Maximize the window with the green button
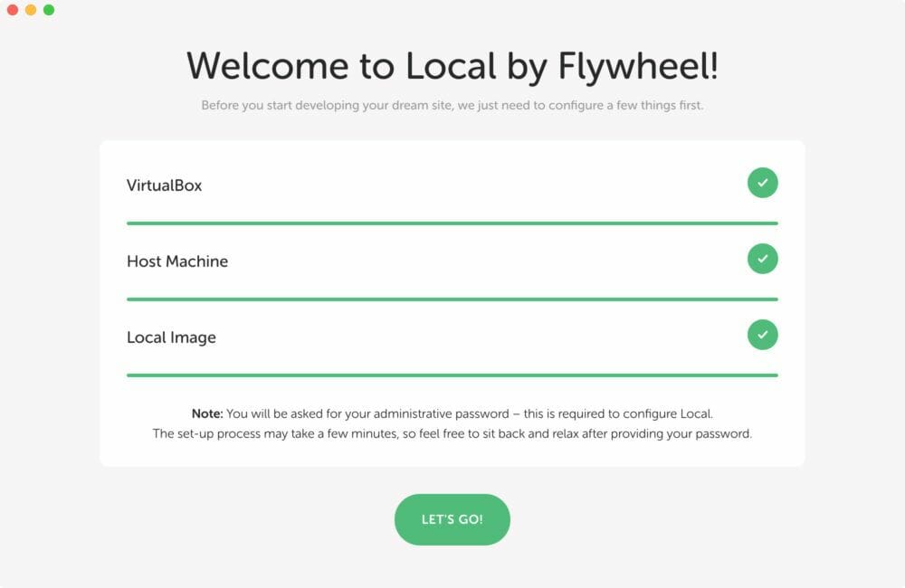 click(x=49, y=10)
